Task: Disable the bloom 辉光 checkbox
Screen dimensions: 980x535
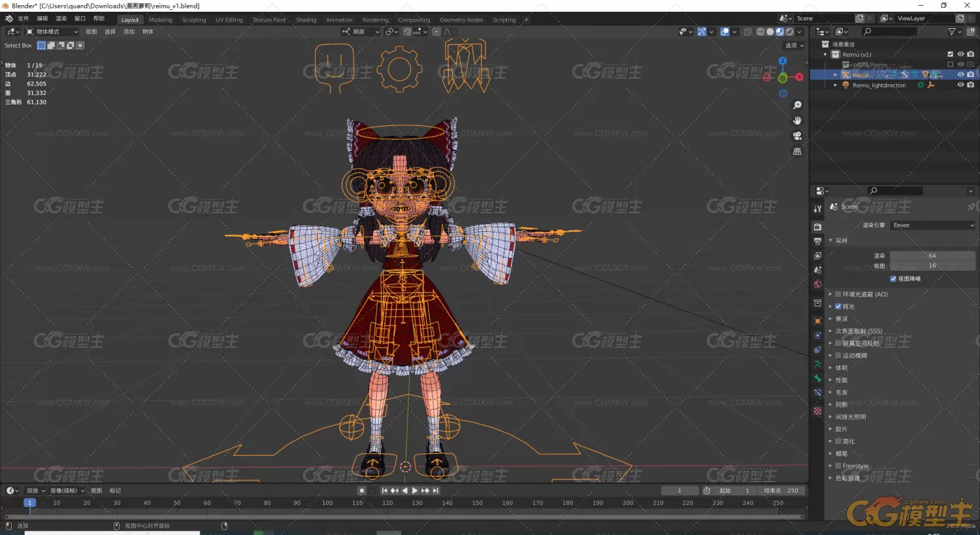Action: 838,306
